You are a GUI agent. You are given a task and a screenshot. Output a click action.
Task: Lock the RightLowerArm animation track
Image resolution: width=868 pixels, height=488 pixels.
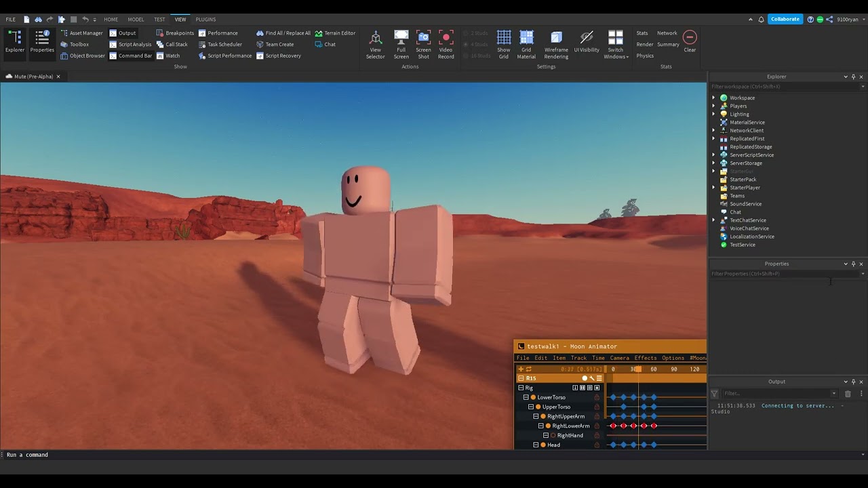[x=596, y=426]
